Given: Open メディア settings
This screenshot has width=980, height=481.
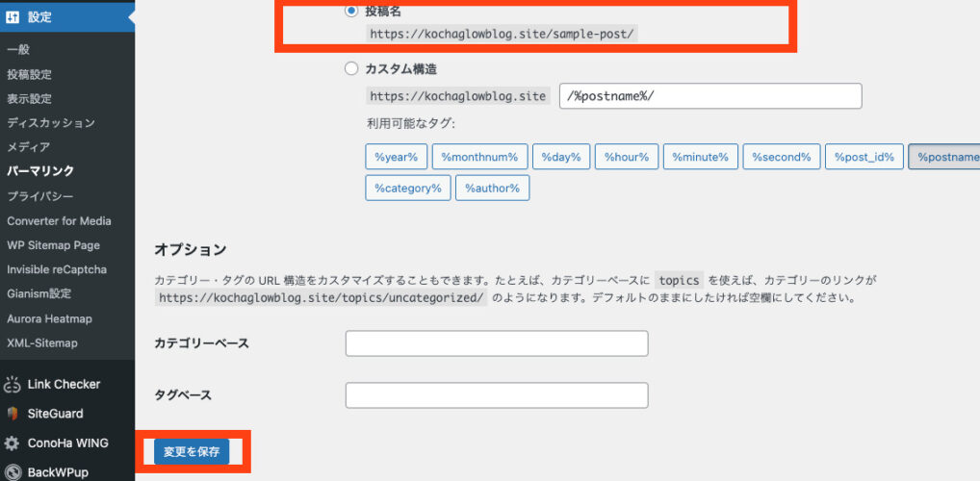Looking at the screenshot, I should point(29,147).
